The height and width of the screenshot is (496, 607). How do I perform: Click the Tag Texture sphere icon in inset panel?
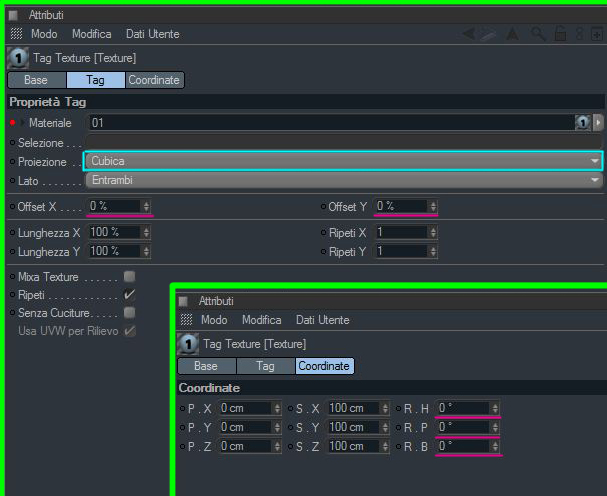point(188,344)
